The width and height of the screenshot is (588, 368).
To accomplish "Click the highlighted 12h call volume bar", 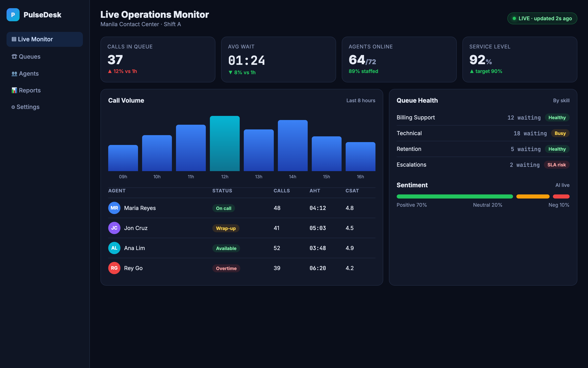I will 225,144.
